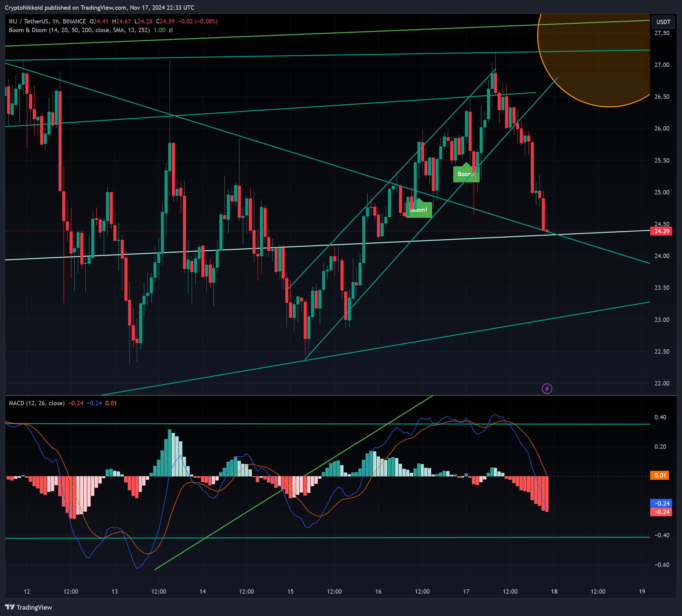Click the red -0.24 histogram value tag
The width and height of the screenshot is (682, 616).
coord(661,512)
